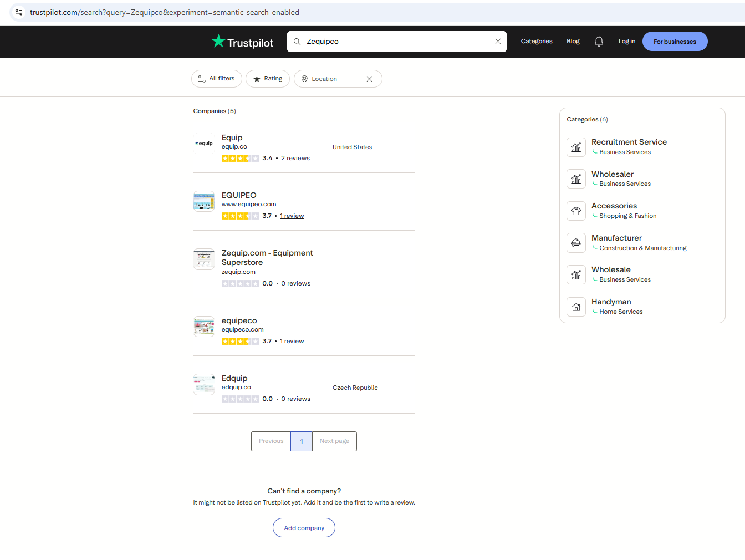Click the zequip.com domain text
Image resolution: width=745 pixels, height=560 pixels.
[x=238, y=272]
